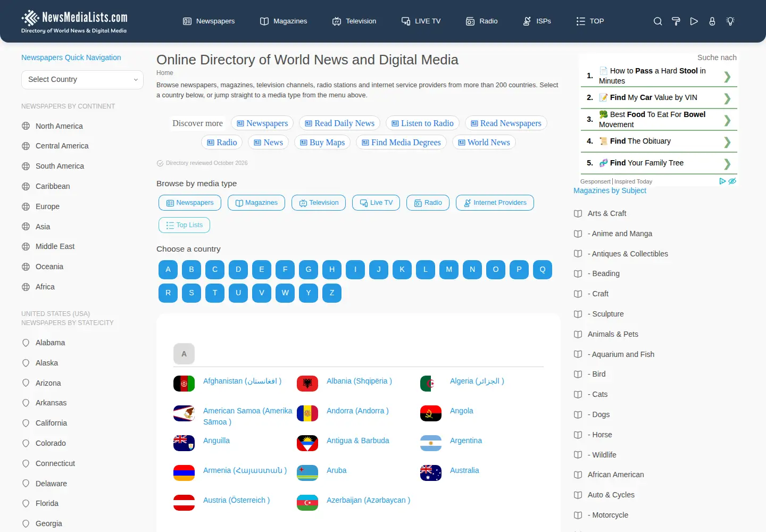The width and height of the screenshot is (766, 532).
Task: Click the Afghanistan flag icon
Action: (x=184, y=384)
